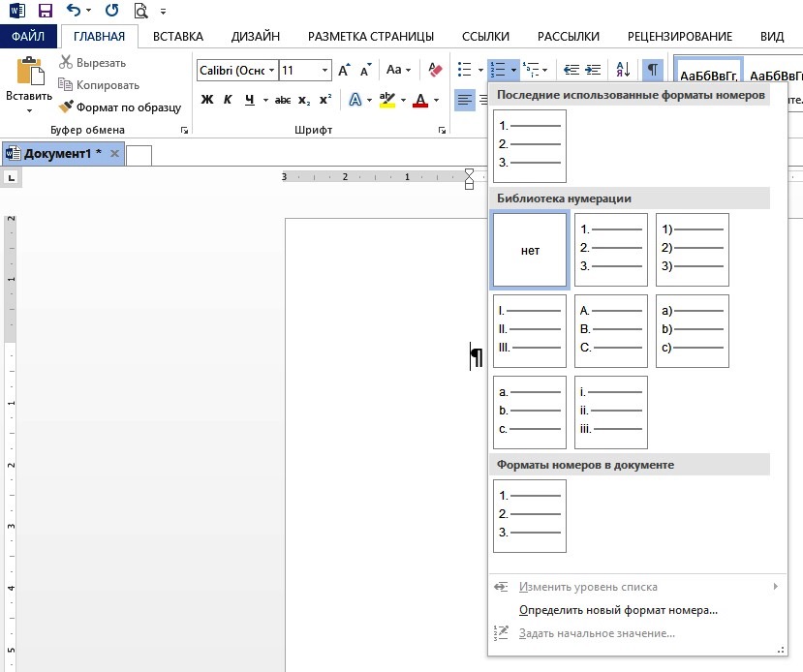Screen dimensions: 803x672
Task: Undo the last action
Action: 74,11
